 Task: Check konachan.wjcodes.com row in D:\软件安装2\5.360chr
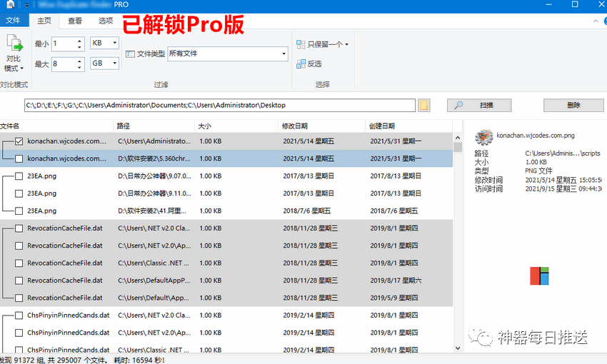(x=19, y=158)
